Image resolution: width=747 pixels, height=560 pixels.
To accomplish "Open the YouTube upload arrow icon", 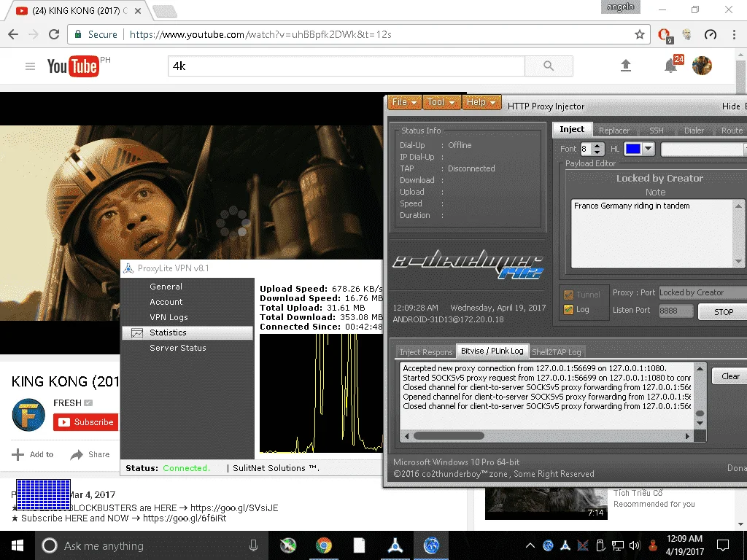I will [x=626, y=66].
